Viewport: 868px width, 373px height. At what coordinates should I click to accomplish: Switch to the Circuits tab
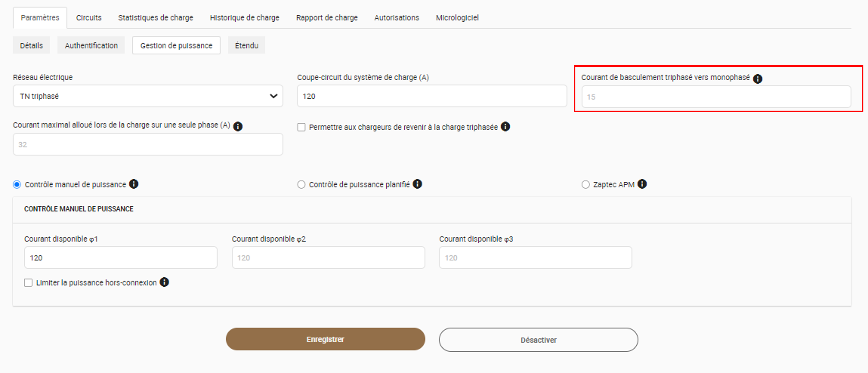pos(89,17)
